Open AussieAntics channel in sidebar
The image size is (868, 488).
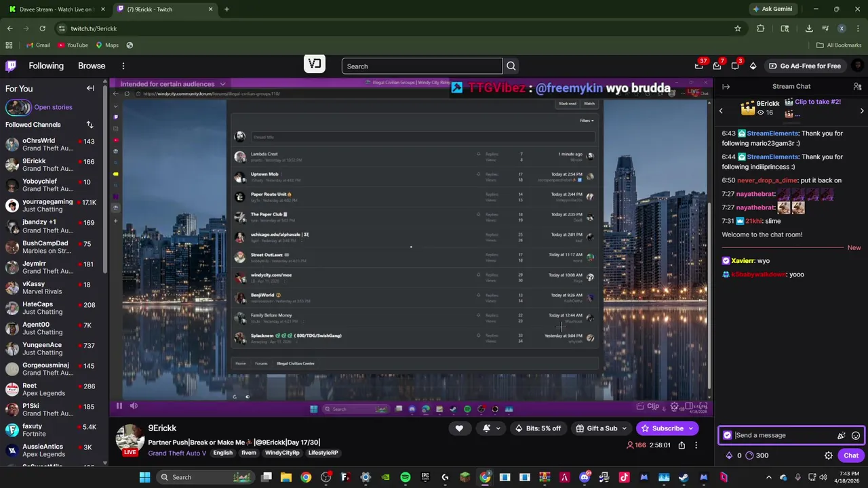click(52, 450)
